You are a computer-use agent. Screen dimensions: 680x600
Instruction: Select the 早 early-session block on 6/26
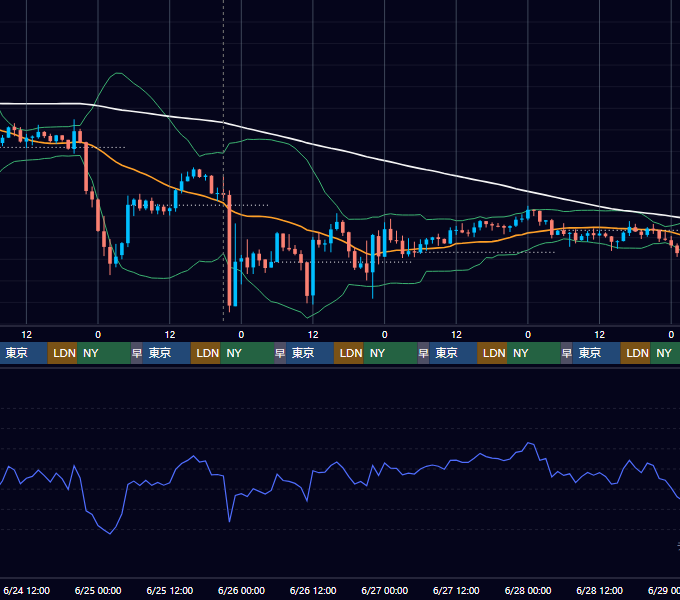[280, 353]
